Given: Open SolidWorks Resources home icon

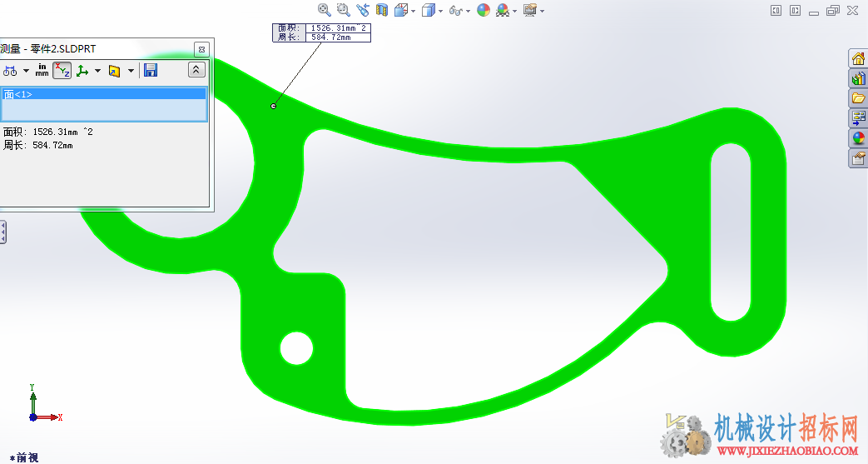Looking at the screenshot, I should click(x=859, y=59).
